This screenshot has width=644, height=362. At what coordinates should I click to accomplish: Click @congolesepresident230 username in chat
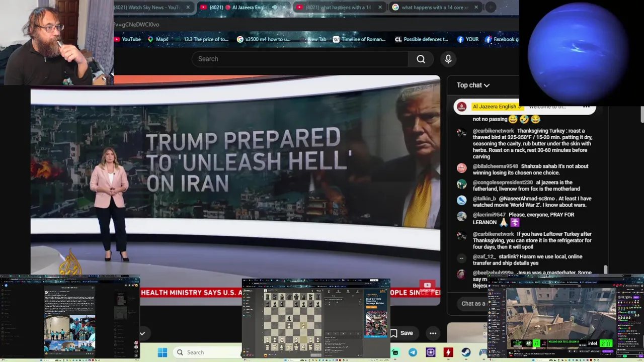coord(503,183)
